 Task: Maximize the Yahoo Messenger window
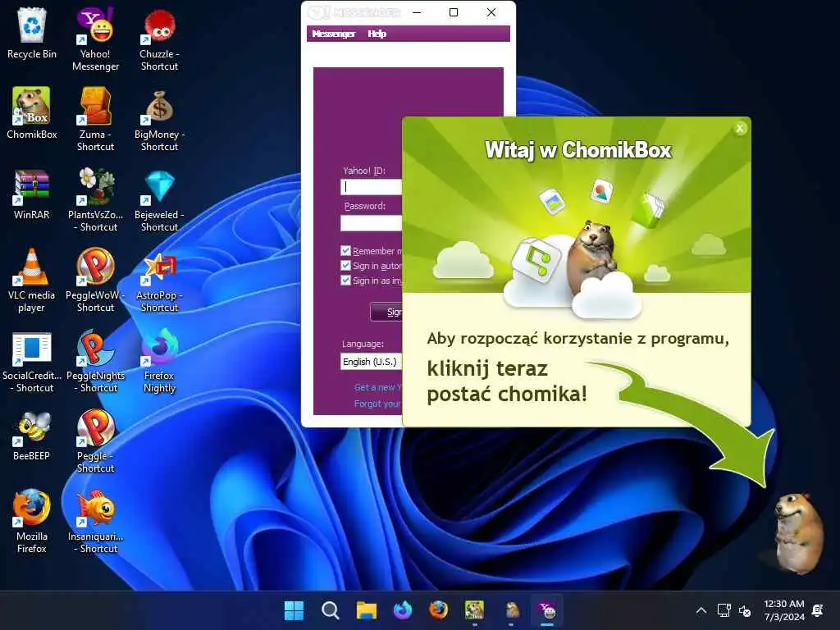[453, 12]
